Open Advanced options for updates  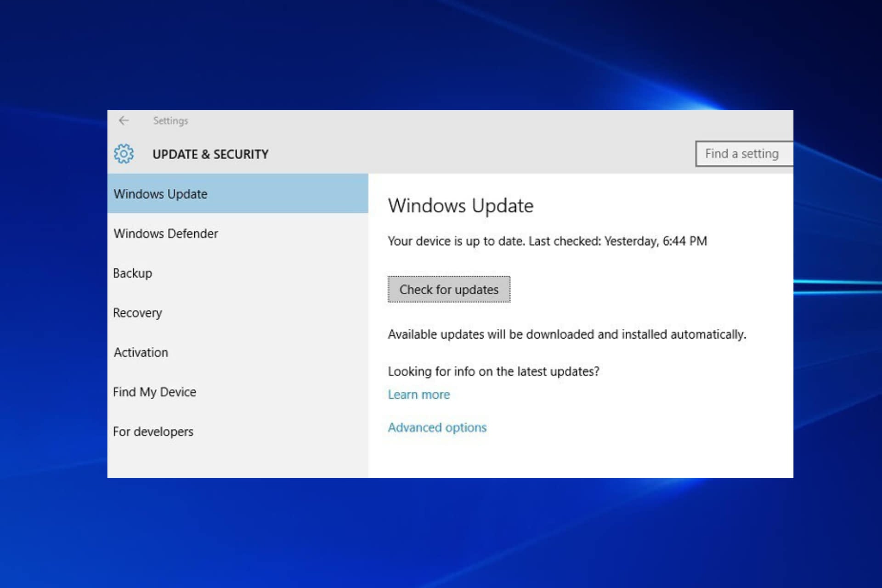point(437,427)
